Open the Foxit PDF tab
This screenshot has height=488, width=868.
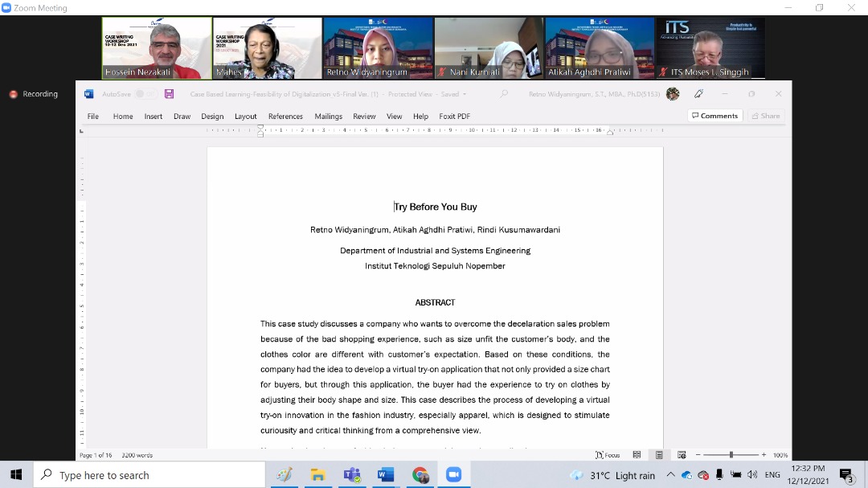tap(454, 117)
